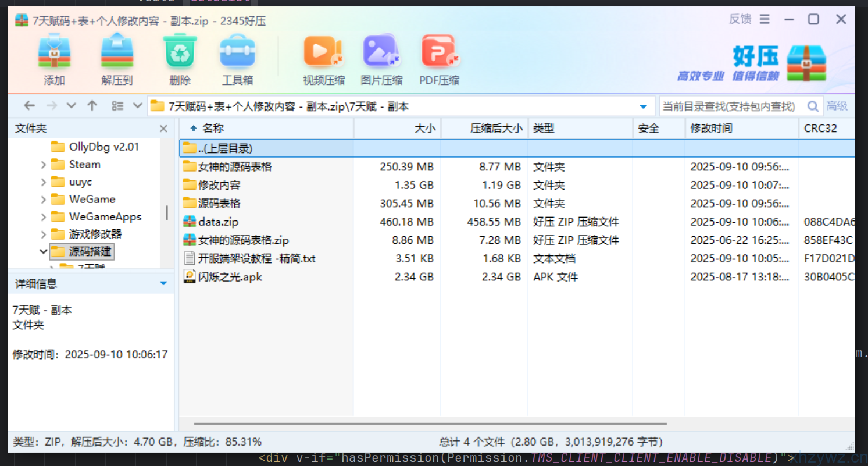Click the search magnifier icon

coord(813,106)
